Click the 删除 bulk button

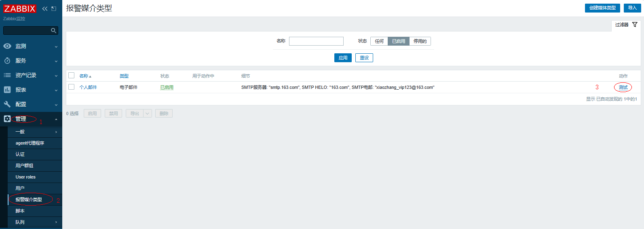pos(164,113)
